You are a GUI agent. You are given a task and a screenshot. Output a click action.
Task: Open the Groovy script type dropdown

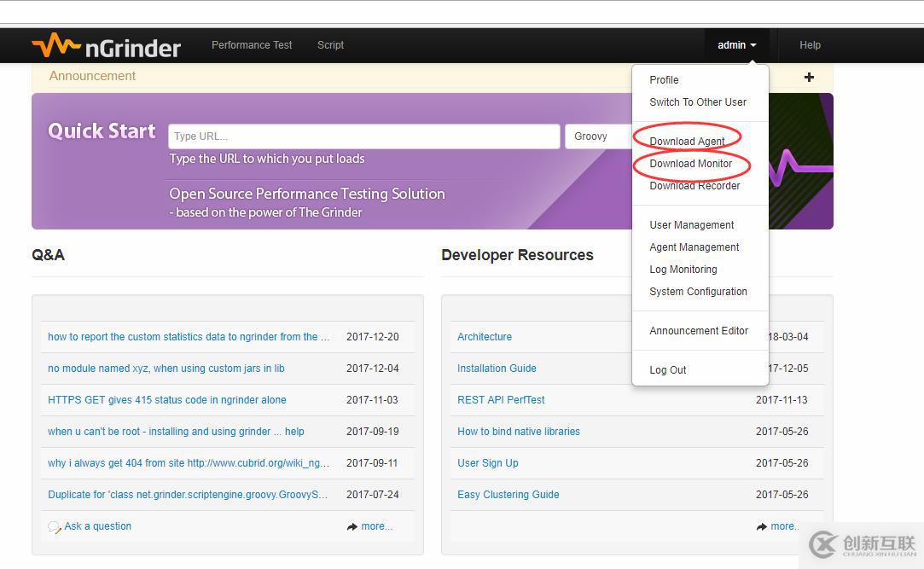click(598, 136)
